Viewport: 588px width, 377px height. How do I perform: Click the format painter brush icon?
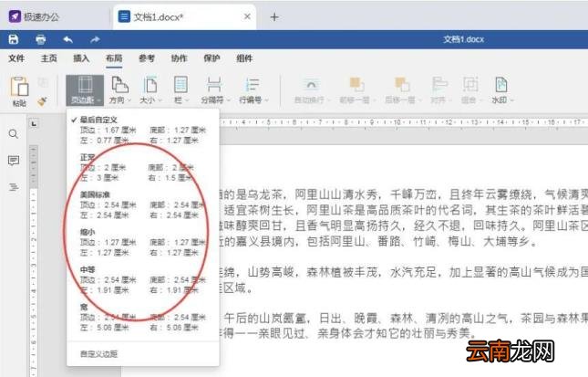coord(42,101)
